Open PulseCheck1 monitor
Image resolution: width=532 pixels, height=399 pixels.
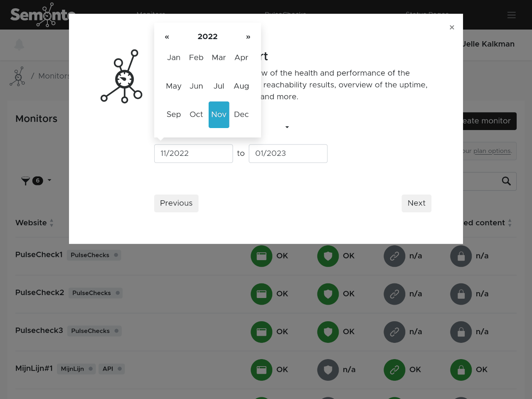pyautogui.click(x=39, y=254)
